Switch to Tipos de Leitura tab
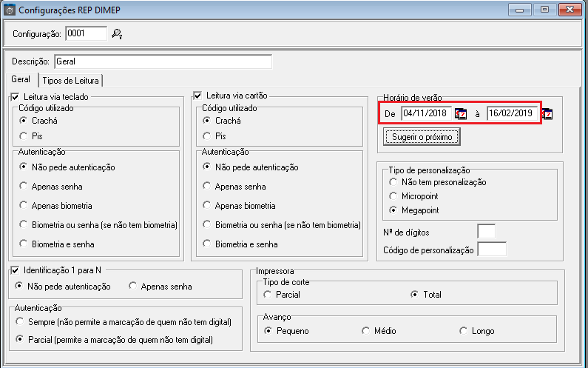The image size is (588, 368). 70,80
